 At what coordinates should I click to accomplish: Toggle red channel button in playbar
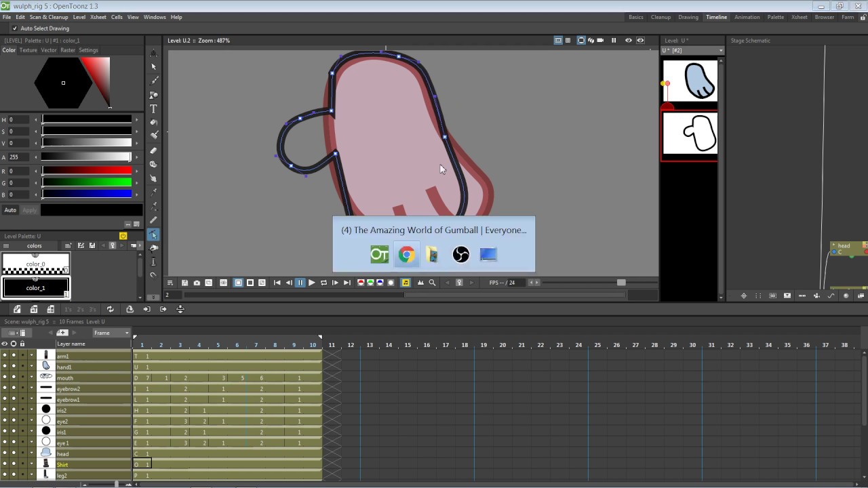tap(361, 283)
